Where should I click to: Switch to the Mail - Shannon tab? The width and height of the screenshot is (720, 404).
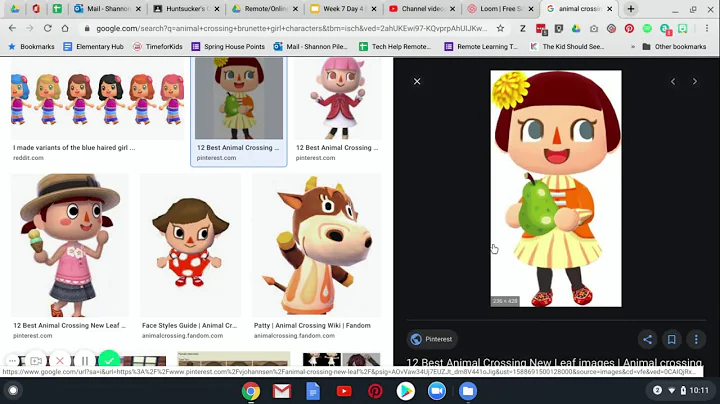[108, 9]
